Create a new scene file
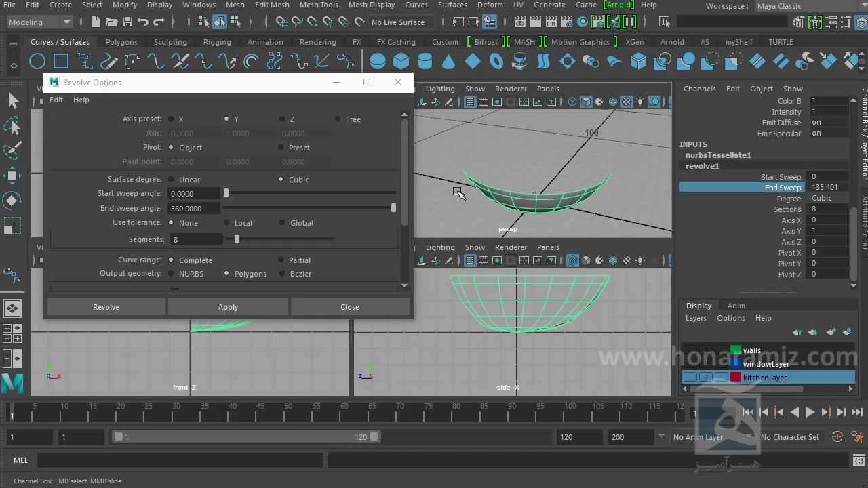The width and height of the screenshot is (868, 488). pyautogui.click(x=96, y=22)
